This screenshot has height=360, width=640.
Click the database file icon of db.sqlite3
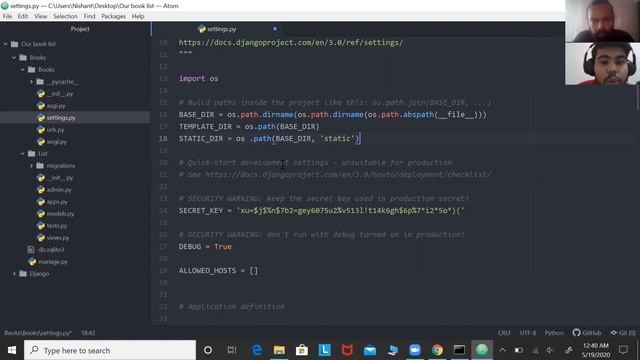point(31,249)
